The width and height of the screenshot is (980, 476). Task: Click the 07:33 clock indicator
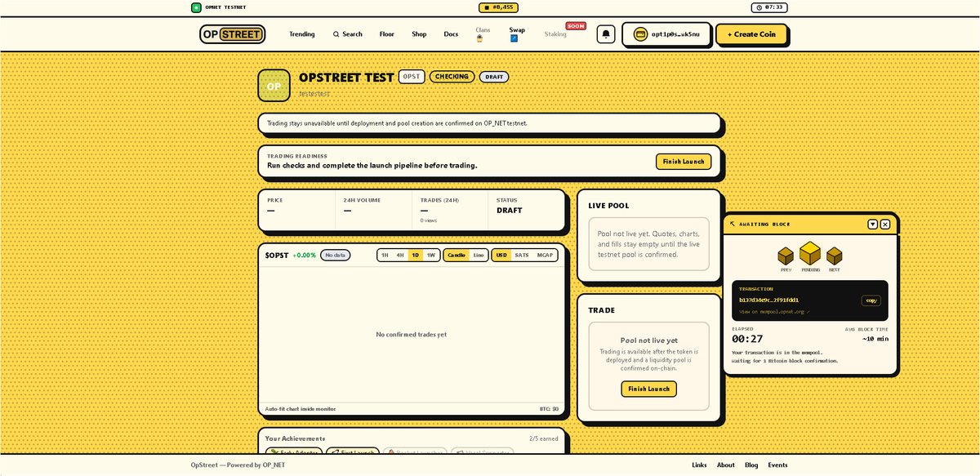[x=769, y=7]
